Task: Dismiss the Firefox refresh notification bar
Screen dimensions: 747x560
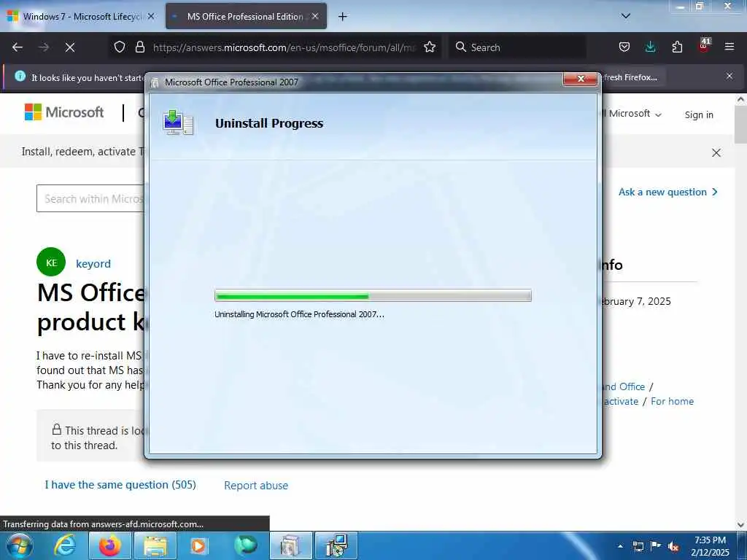Action: (729, 76)
